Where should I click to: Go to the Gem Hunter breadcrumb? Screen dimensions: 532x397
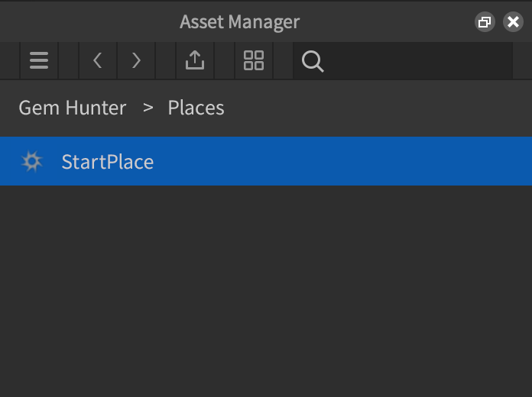tap(73, 108)
